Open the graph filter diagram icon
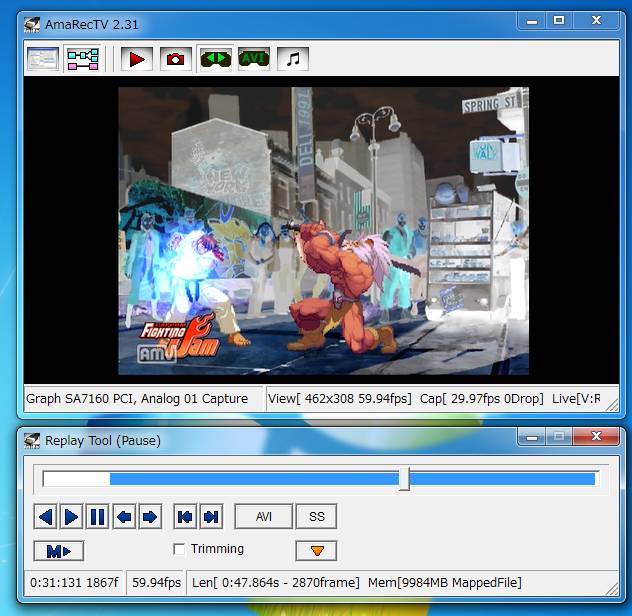The image size is (632, 616). point(83,59)
